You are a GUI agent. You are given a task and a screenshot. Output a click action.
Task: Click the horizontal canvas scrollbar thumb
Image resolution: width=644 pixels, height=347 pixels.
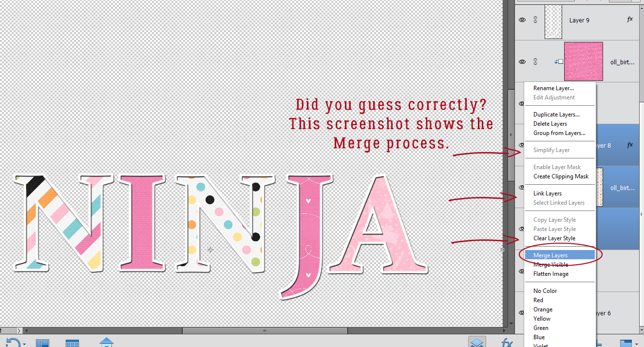coord(265,330)
